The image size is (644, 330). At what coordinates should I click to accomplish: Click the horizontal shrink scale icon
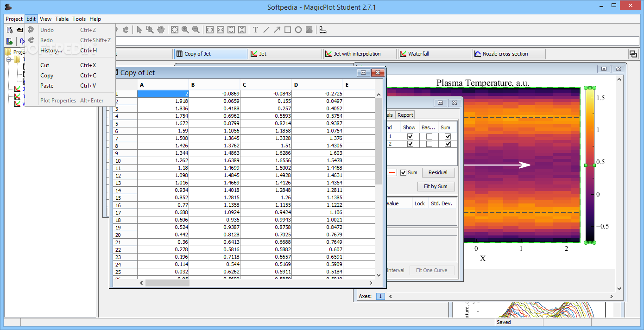pos(220,30)
